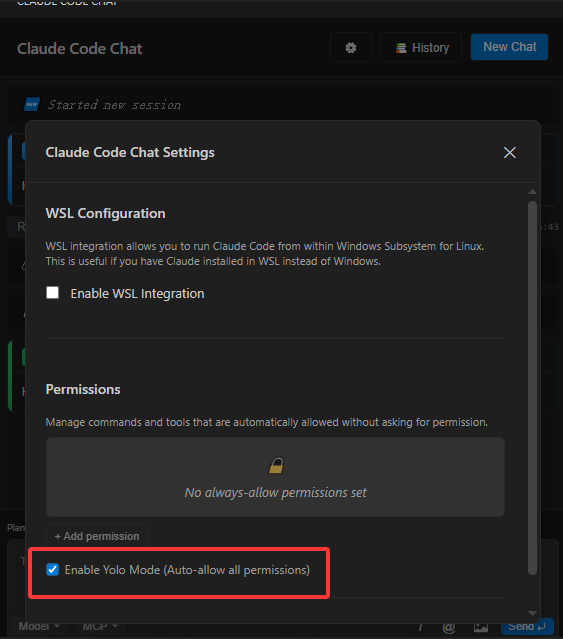Click the 'Claude Code Chat Settings' title
The height and width of the screenshot is (639, 563).
pyautogui.click(x=130, y=152)
